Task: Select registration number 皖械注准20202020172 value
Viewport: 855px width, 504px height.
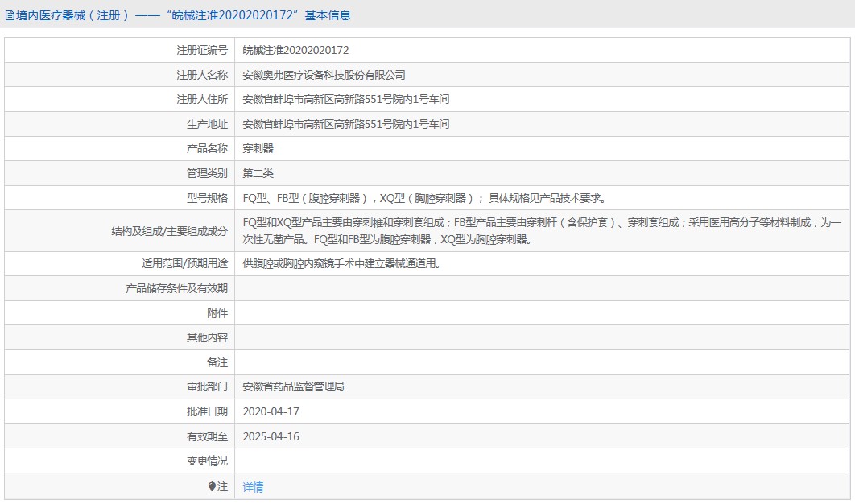Action: (x=295, y=50)
